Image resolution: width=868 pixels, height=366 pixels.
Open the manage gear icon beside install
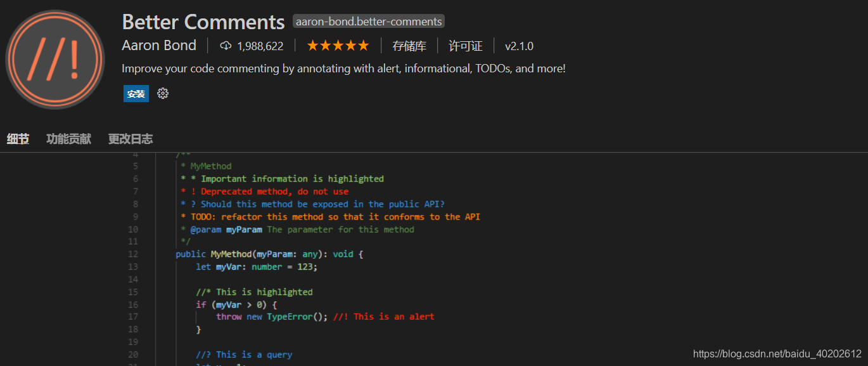163,94
